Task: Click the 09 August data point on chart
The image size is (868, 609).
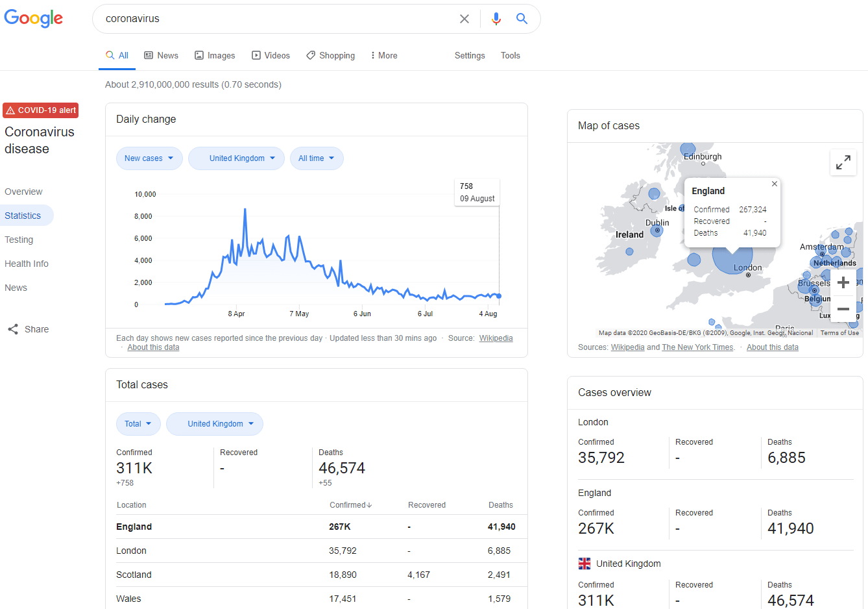Action: (499, 296)
